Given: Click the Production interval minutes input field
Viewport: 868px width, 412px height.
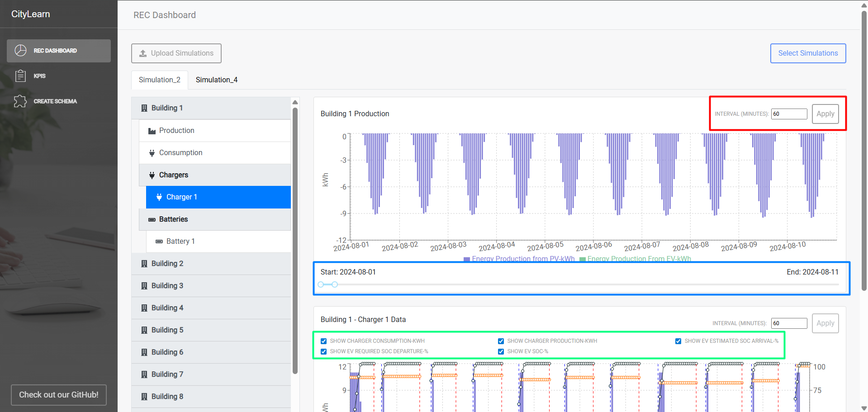Looking at the screenshot, I should tap(789, 114).
